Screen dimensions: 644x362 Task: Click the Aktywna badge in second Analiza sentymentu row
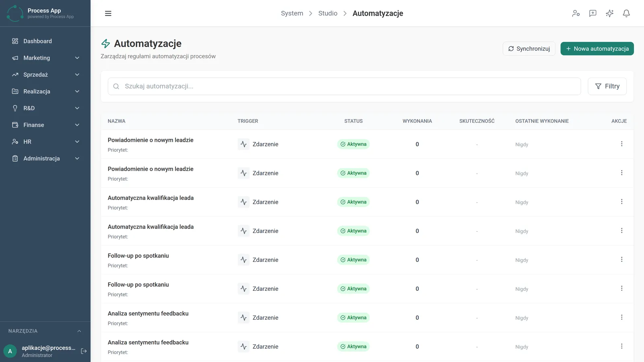[353, 346]
